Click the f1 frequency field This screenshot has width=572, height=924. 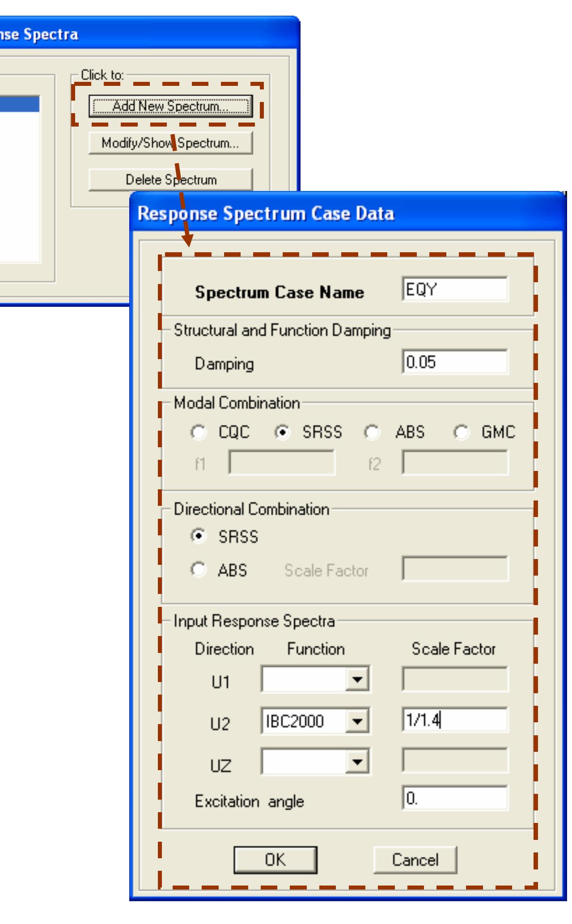tap(282, 462)
